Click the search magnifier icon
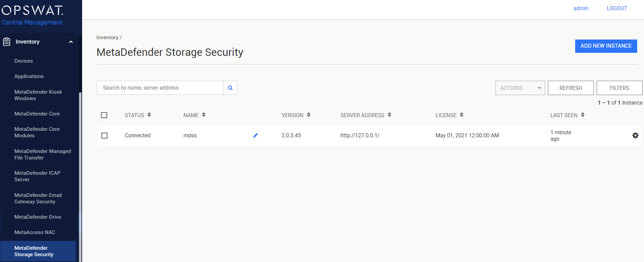Viewport: 644px width, 262px height. [x=230, y=88]
